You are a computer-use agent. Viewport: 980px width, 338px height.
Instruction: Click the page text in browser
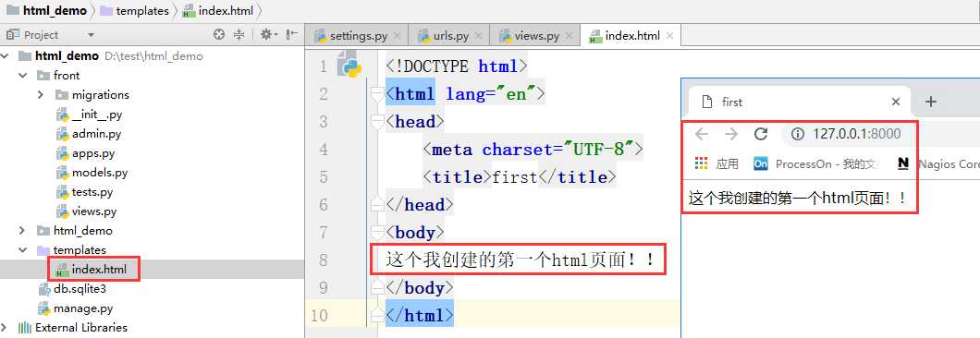[x=797, y=199]
